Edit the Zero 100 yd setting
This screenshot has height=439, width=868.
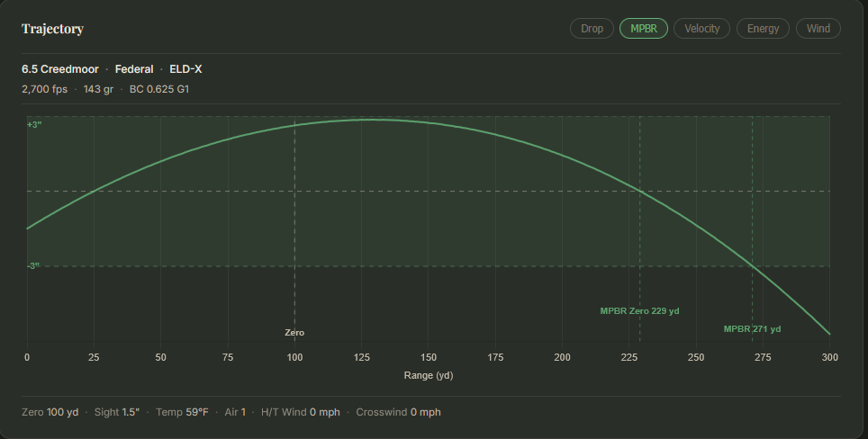click(x=50, y=412)
